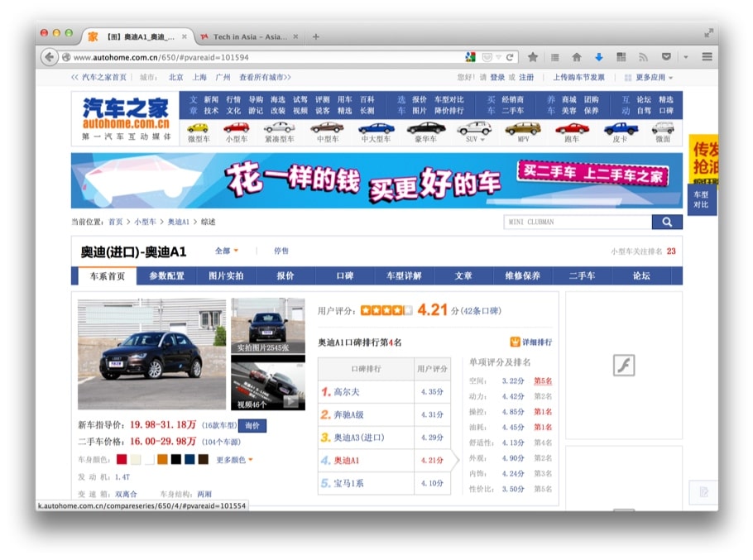
Task: Click the 详细排行 trophy icon link
Action: point(531,342)
